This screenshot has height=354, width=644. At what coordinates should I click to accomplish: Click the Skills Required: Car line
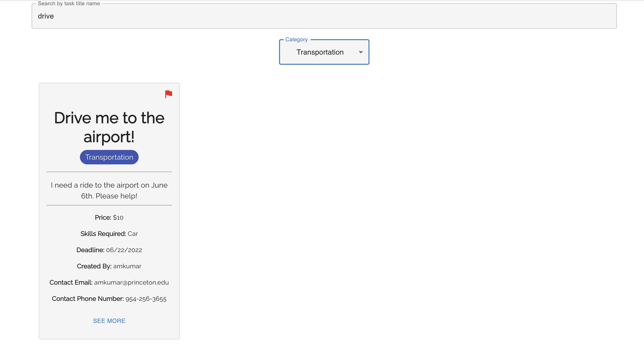tap(109, 234)
